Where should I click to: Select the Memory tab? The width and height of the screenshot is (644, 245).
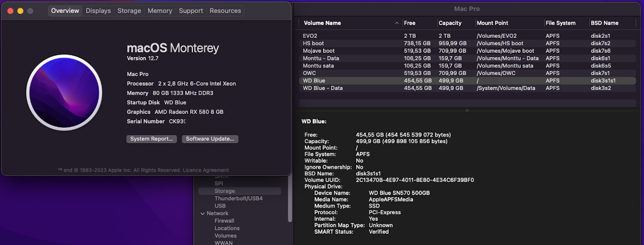(x=160, y=11)
